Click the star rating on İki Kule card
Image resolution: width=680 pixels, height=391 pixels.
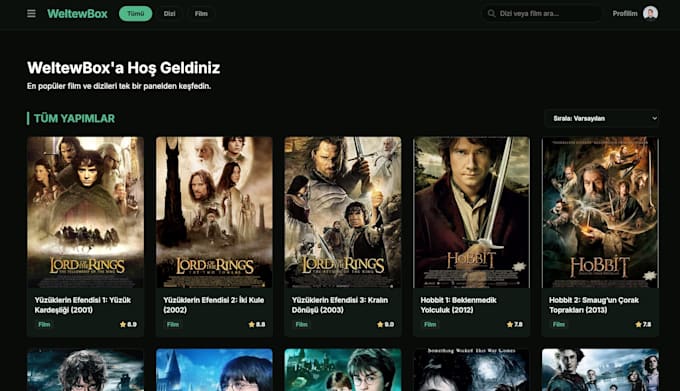[x=257, y=324]
